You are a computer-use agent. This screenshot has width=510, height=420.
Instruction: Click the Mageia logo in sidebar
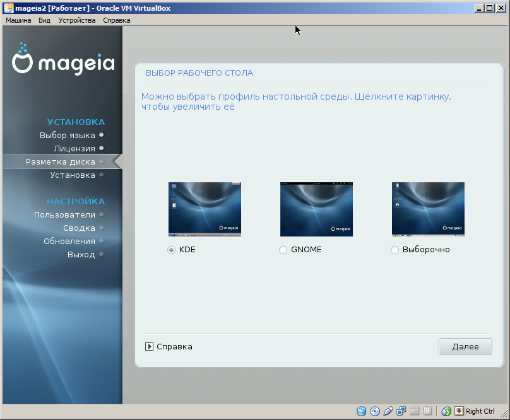(x=63, y=60)
